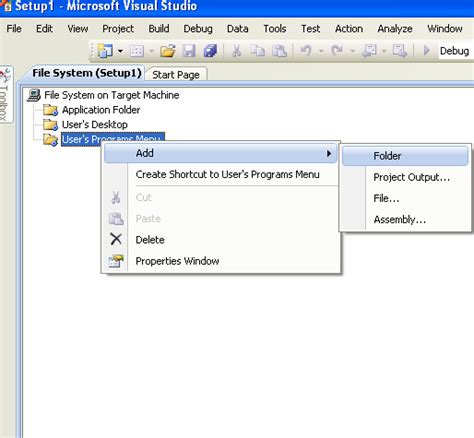Click the clipboard icon beside Paste

[x=116, y=219]
